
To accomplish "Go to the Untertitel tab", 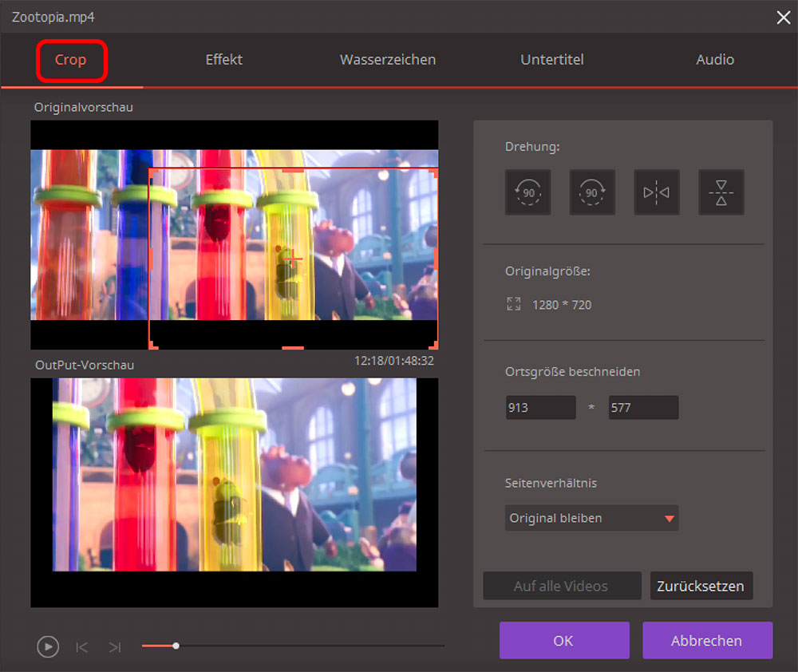I will coord(552,60).
